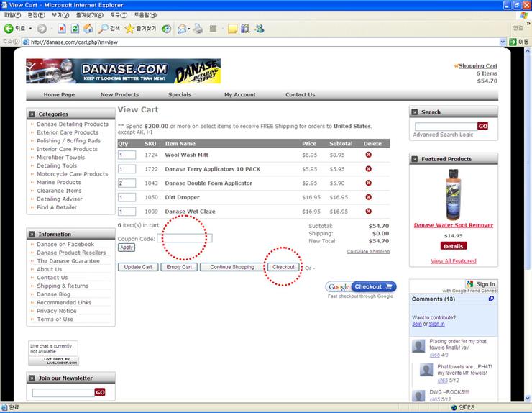
Task: Click the Search panel GO button
Action: (482, 126)
